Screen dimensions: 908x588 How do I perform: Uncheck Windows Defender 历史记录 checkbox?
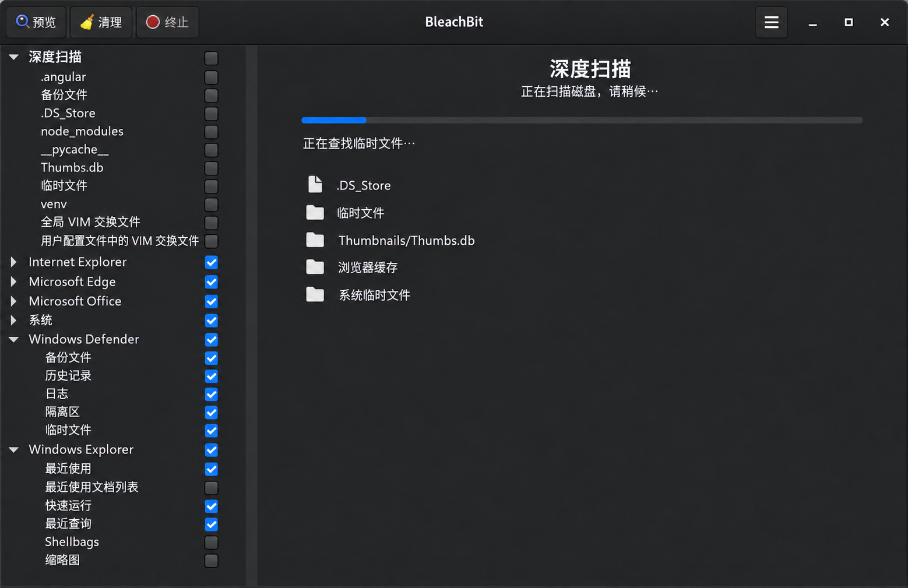pos(212,376)
